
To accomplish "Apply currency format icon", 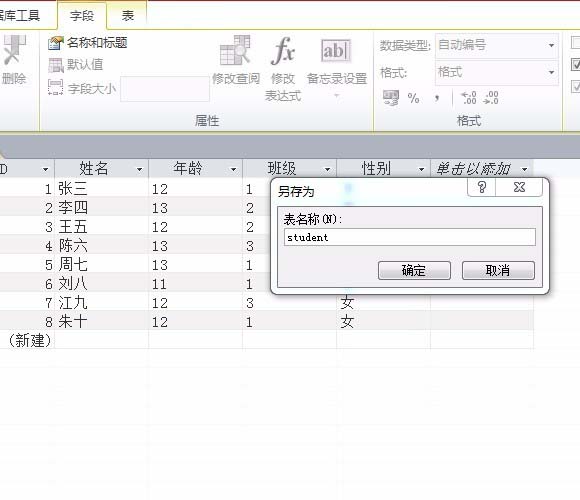I will 391,98.
